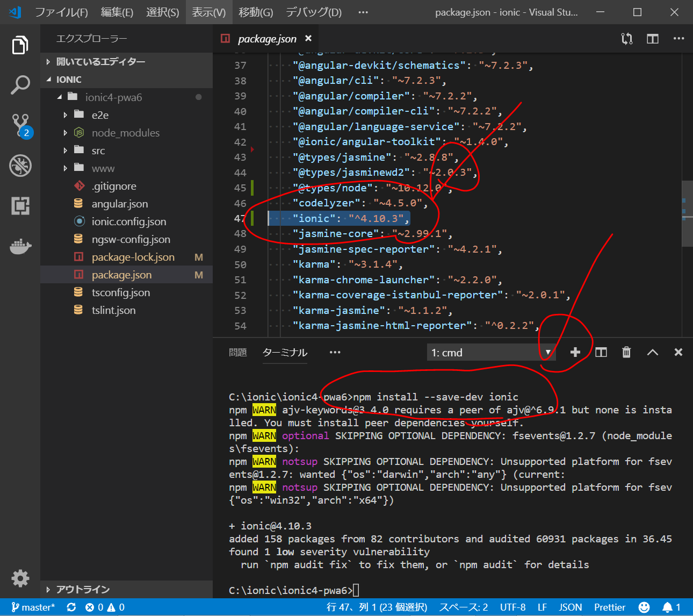Click the feedback smiley icon

click(644, 607)
